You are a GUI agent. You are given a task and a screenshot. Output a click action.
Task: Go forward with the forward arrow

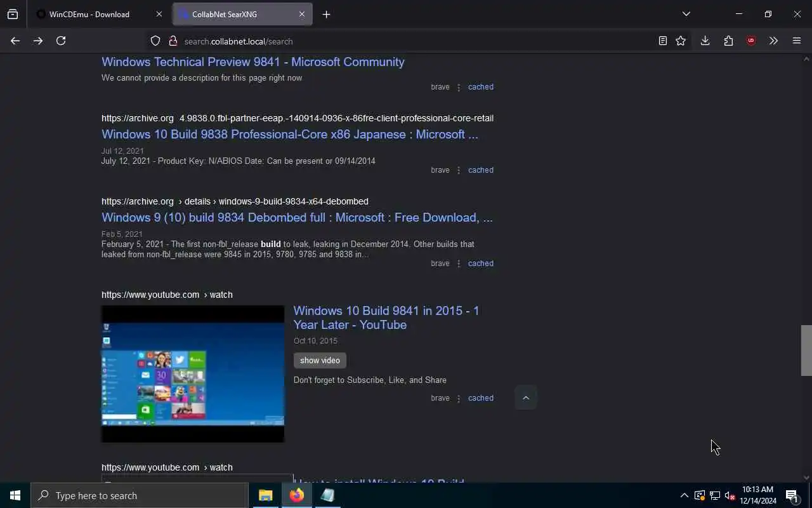(38, 41)
